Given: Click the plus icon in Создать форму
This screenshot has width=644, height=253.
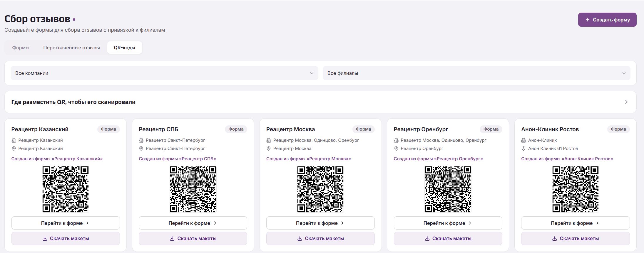Looking at the screenshot, I should click(587, 20).
